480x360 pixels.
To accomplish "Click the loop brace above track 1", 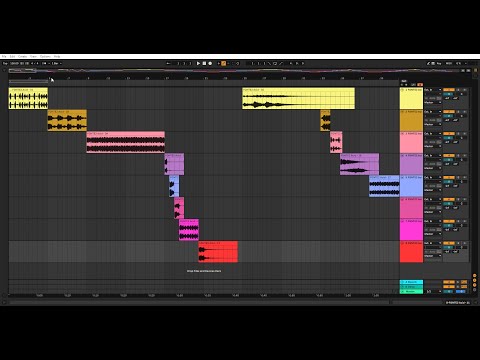I will pos(28,81).
